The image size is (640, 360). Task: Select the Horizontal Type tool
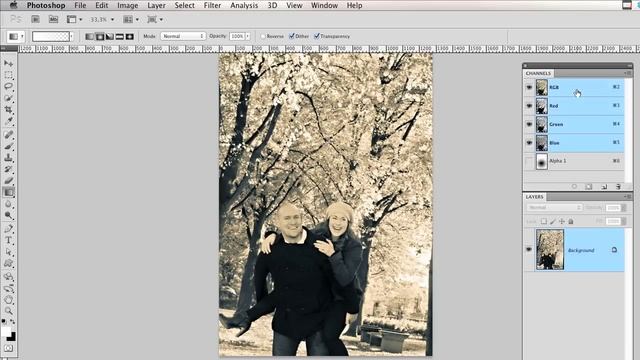coord(9,240)
